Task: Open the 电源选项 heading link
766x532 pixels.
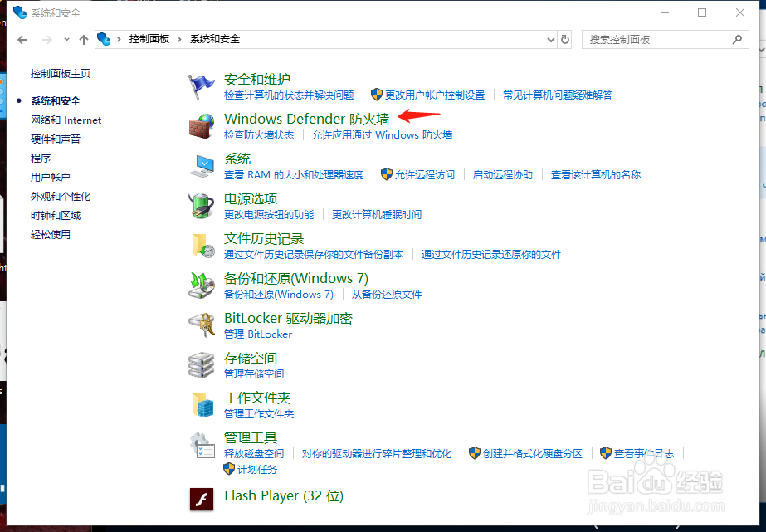Action: 251,199
